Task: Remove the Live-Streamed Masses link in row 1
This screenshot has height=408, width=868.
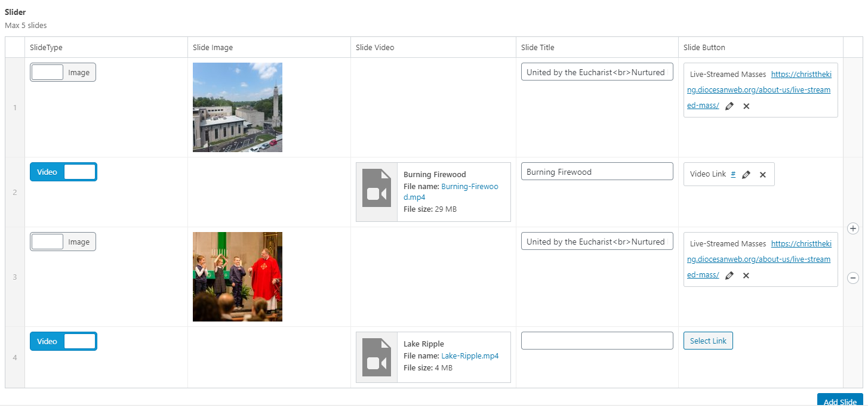Action: tap(746, 106)
